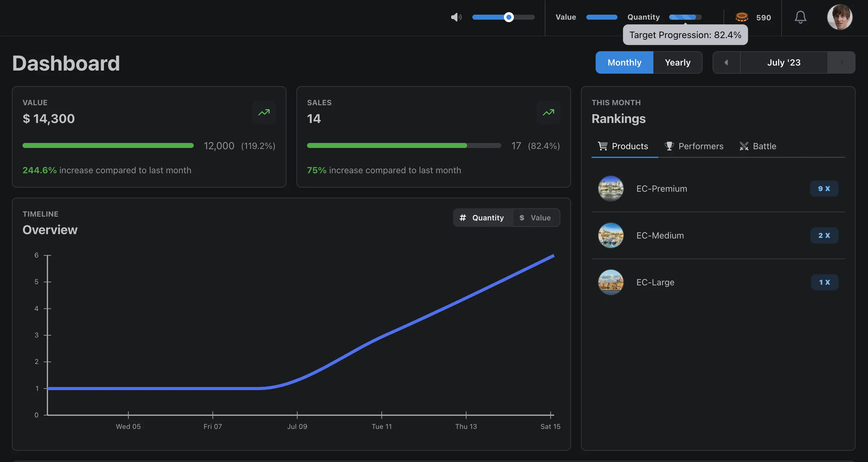Go to previous month arrow
The image size is (868, 462).
726,62
